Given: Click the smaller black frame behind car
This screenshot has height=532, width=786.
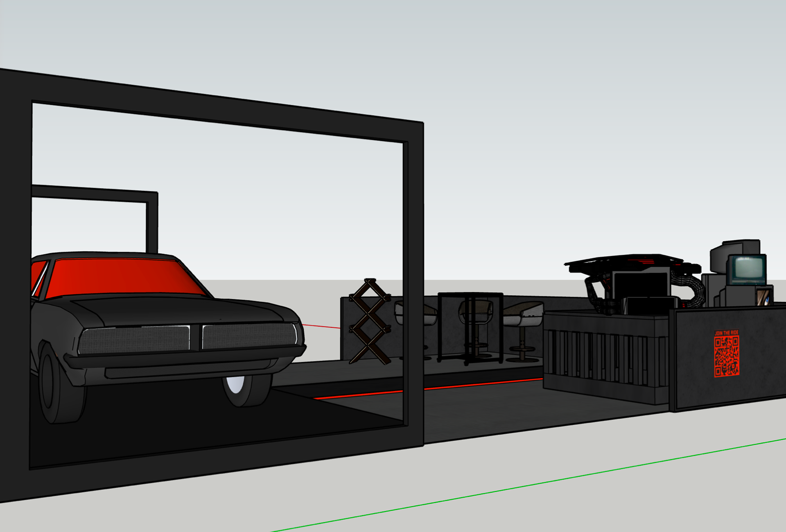Looking at the screenshot, I should point(94,195).
